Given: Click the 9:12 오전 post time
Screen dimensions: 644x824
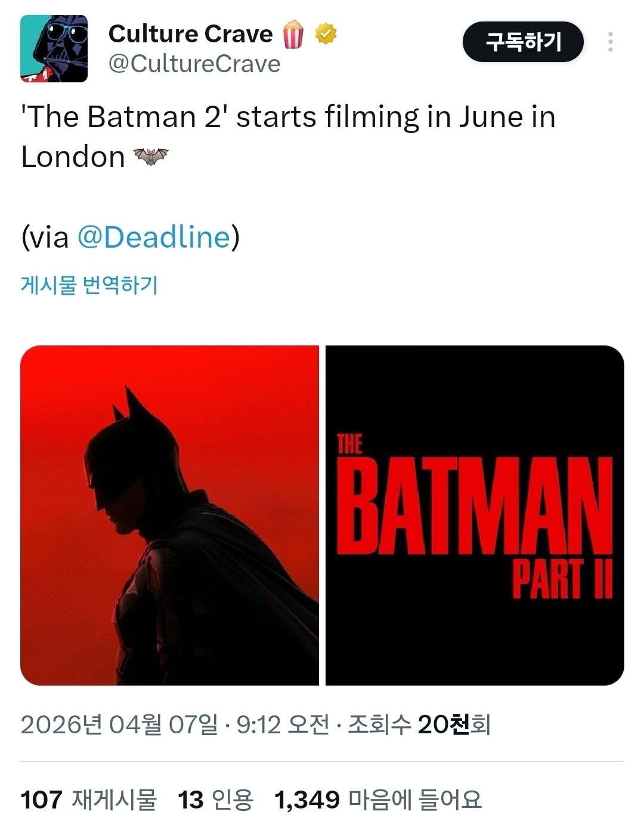Looking at the screenshot, I should (x=283, y=724).
